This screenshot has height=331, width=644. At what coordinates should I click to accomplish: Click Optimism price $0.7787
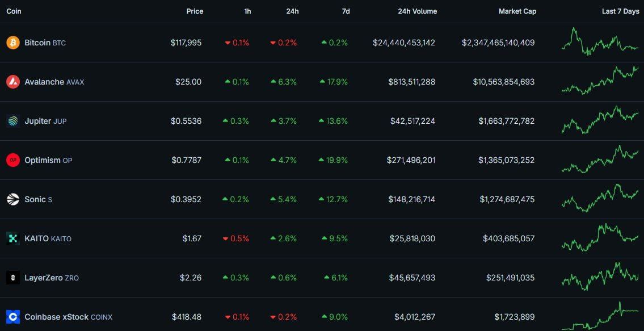pos(187,160)
